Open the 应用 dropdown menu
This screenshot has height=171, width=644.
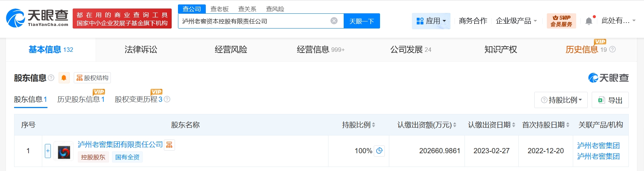click(x=431, y=21)
